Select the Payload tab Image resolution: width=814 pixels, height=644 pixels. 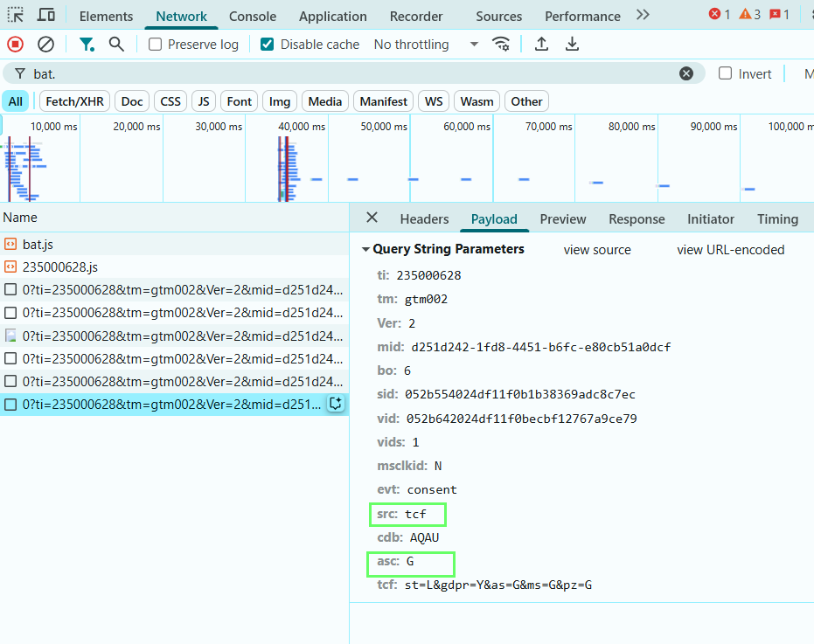pos(494,219)
